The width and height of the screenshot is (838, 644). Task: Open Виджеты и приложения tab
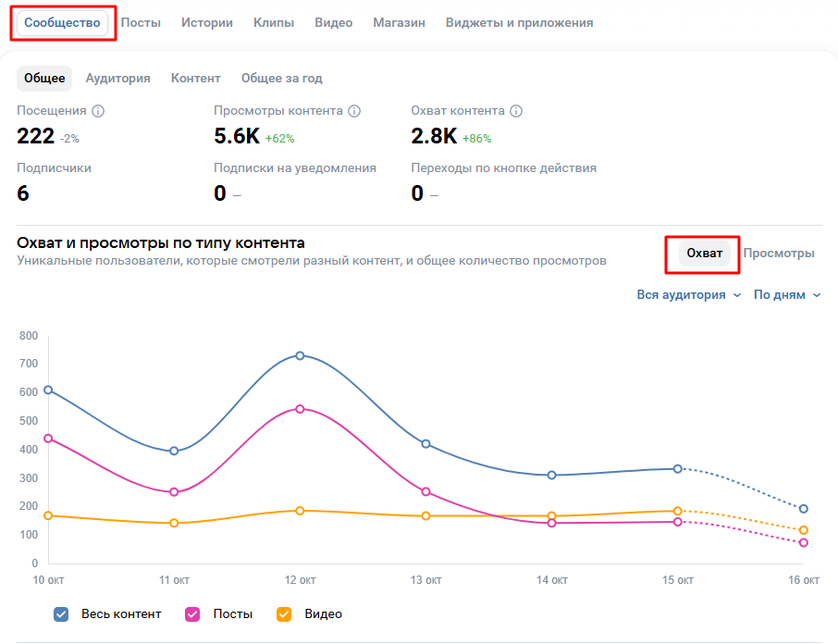click(519, 22)
